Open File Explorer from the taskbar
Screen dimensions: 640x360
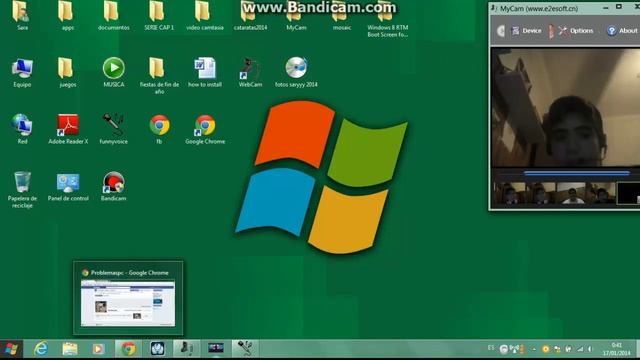[69, 349]
